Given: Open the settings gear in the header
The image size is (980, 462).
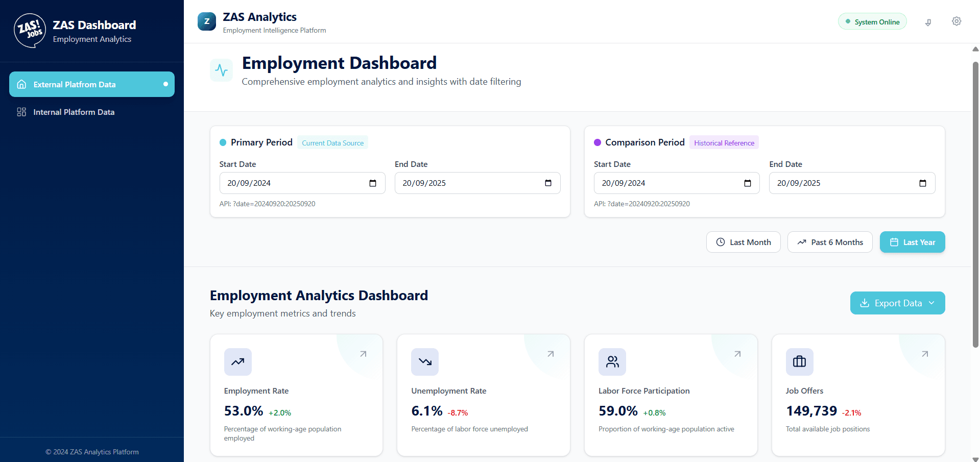Looking at the screenshot, I should 957,21.
